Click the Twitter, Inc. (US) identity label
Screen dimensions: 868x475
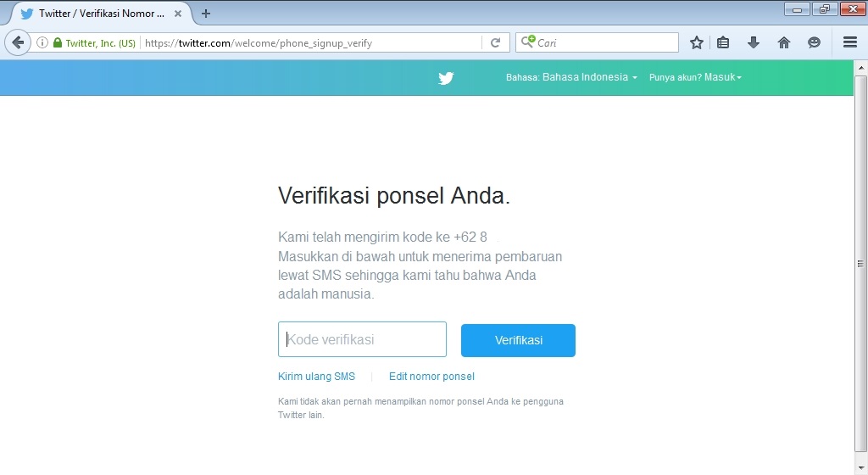point(101,43)
